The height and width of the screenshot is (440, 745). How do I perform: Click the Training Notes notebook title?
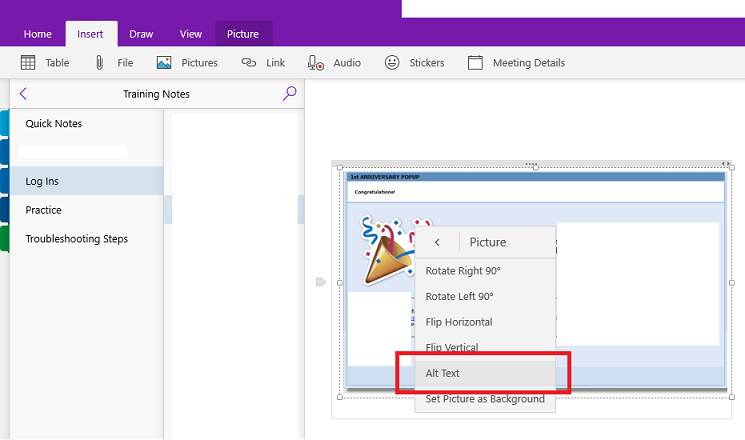pos(156,94)
